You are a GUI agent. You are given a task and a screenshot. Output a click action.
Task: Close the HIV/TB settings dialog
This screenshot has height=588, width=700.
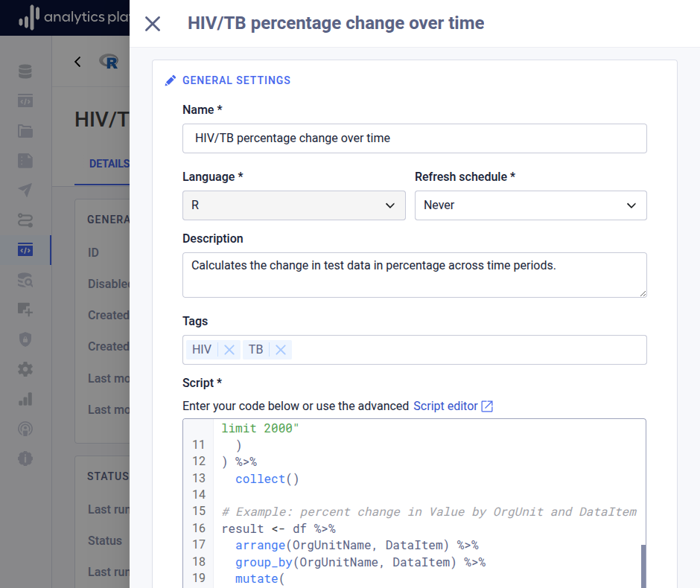[x=152, y=24]
